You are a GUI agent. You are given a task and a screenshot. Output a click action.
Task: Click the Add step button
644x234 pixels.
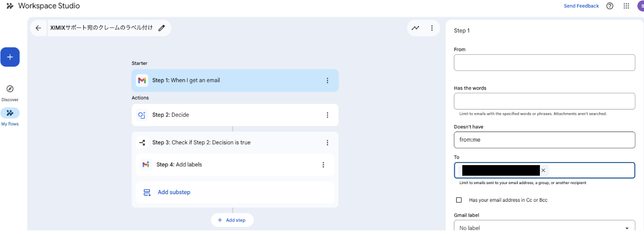tap(232, 220)
